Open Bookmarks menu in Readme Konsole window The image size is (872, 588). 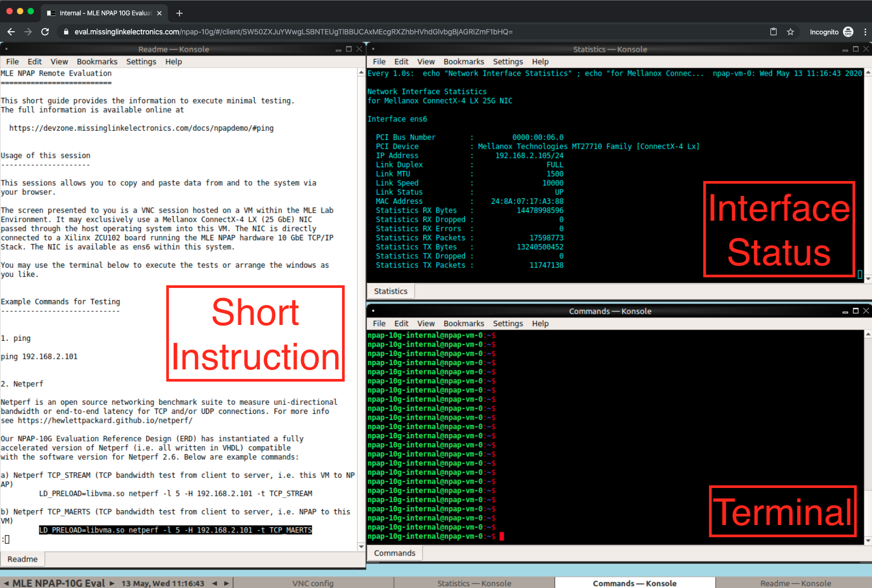click(x=97, y=62)
